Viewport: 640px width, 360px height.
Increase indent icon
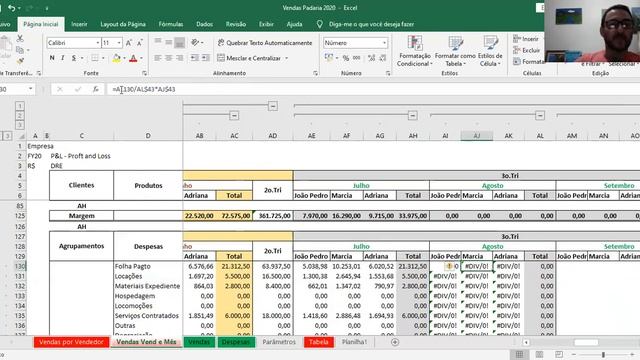pos(205,58)
